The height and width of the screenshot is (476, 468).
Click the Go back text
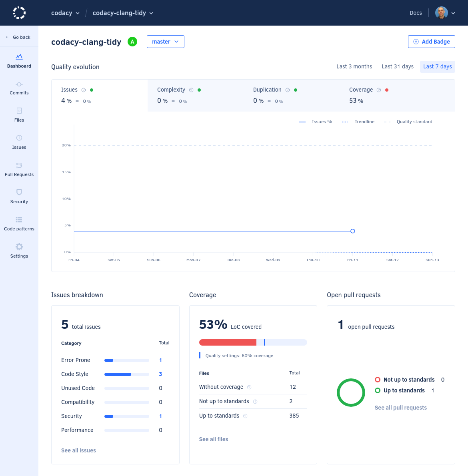point(22,37)
